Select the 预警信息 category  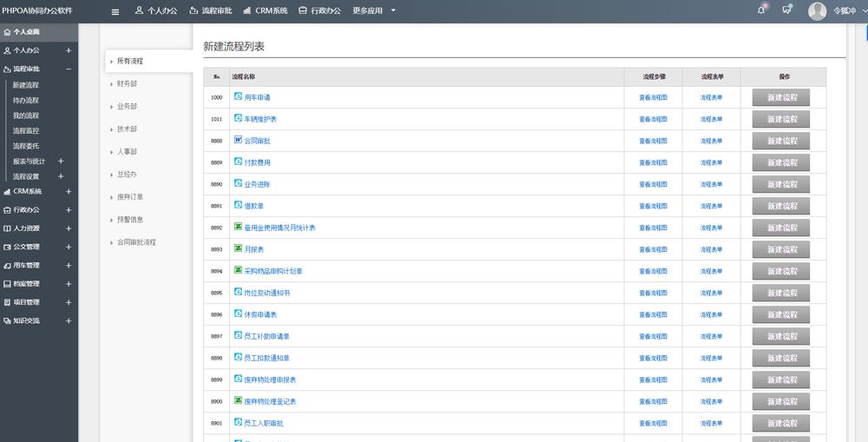coord(130,220)
